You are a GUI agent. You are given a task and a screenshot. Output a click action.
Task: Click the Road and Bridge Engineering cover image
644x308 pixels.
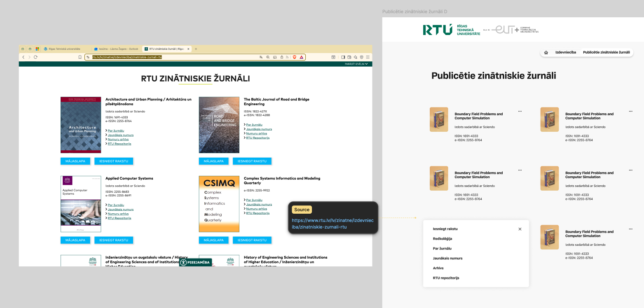coord(219,125)
